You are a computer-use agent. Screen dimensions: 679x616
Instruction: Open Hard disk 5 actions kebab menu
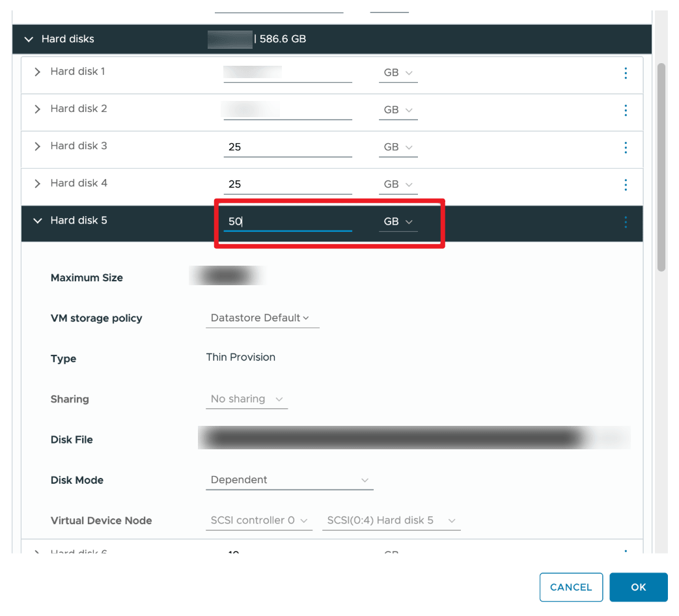(626, 222)
